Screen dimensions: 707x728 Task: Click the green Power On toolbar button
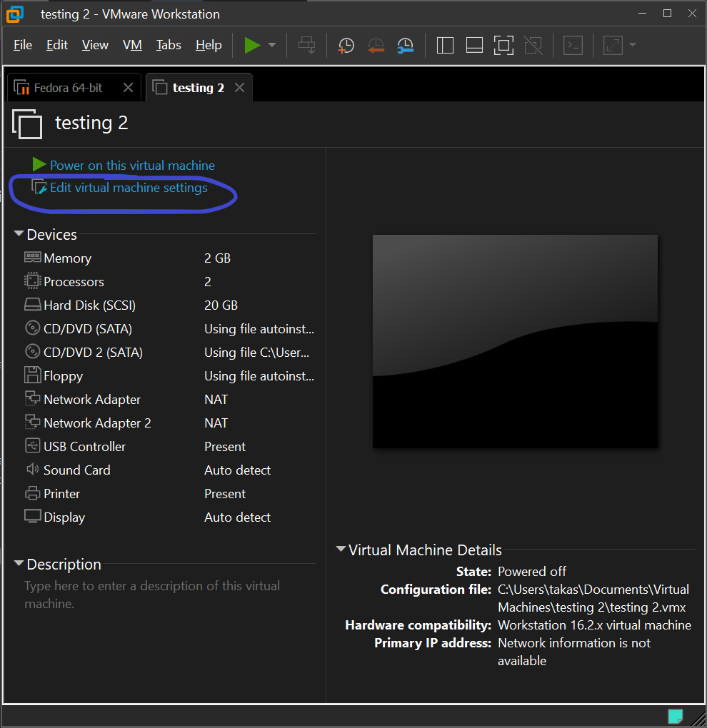pyautogui.click(x=252, y=45)
